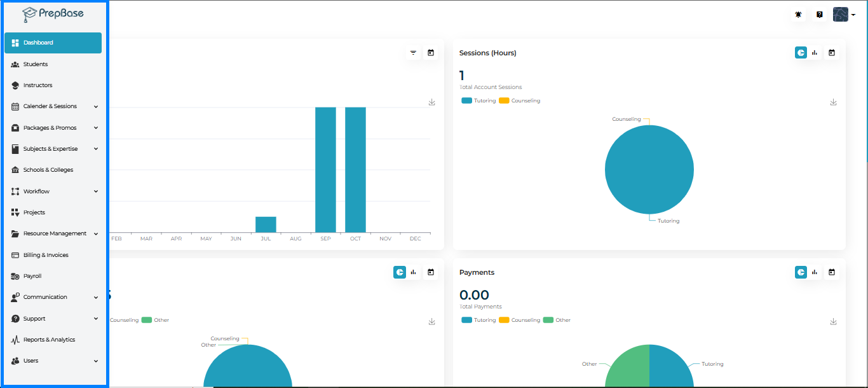Viewport: 868px width, 388px height.
Task: Download the Sessions (Hours) pie chart
Action: (833, 102)
